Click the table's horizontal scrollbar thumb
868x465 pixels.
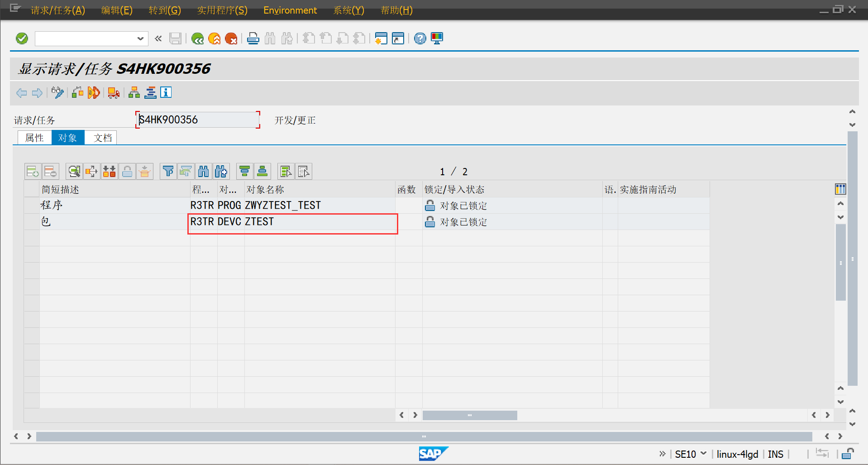(470, 415)
